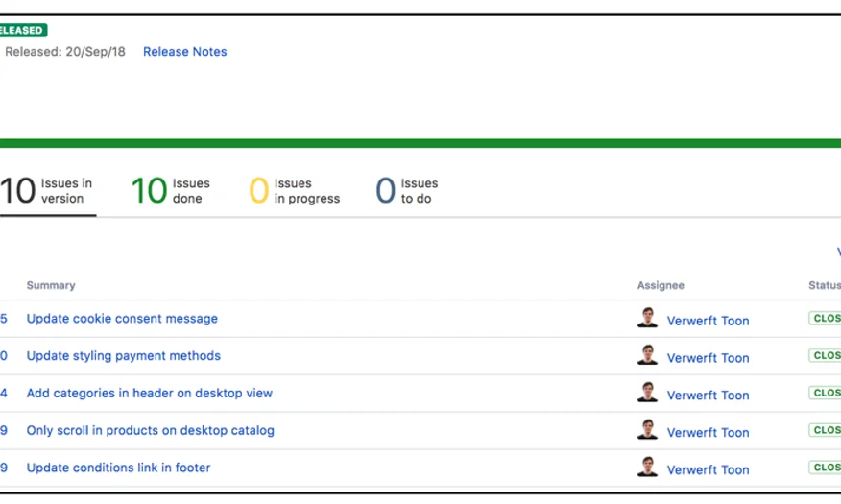Click assignee avatar in conditions link row
The width and height of the screenshot is (841, 504).
pos(648,468)
